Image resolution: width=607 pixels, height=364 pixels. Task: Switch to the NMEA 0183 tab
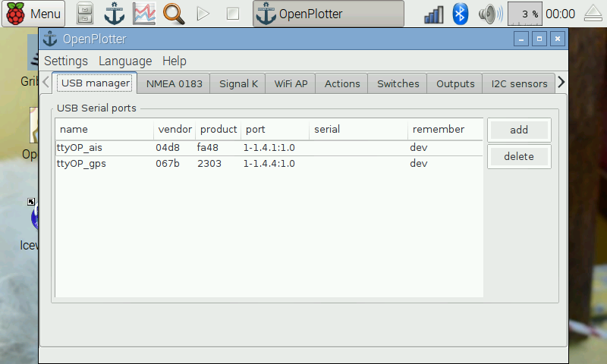175,83
